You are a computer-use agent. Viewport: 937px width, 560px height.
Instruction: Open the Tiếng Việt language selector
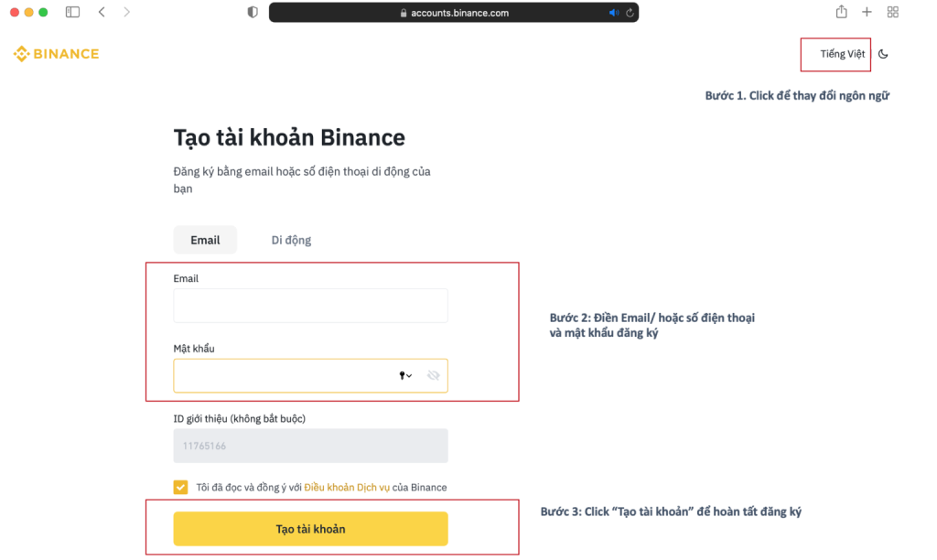pos(842,54)
